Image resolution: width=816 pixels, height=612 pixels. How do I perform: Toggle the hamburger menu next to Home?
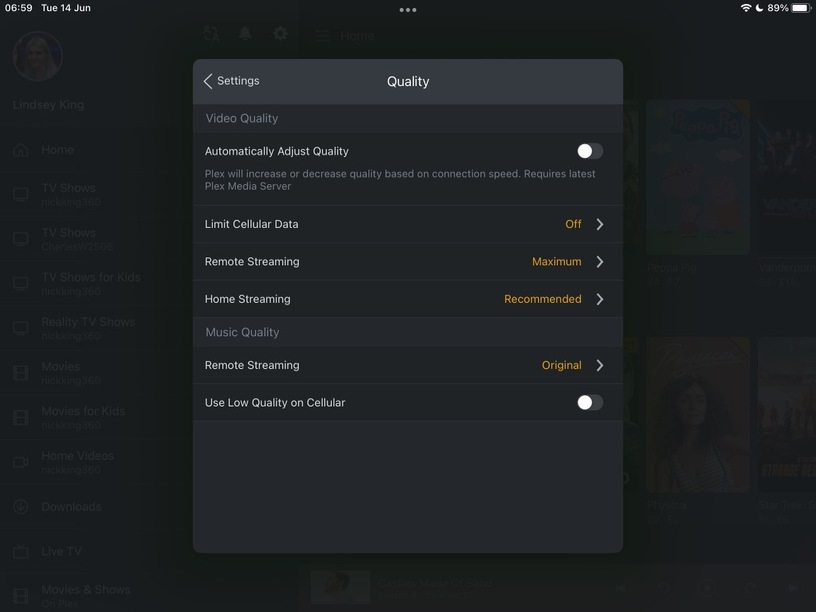click(322, 36)
